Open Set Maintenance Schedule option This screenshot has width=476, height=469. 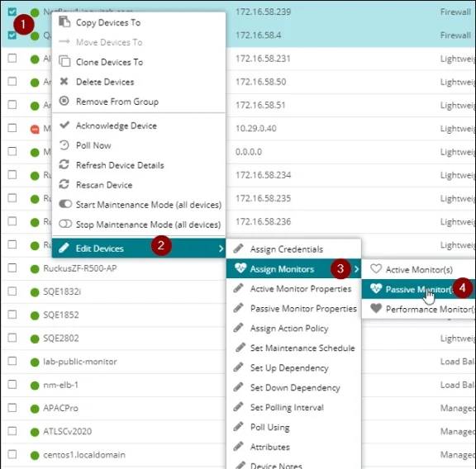coord(294,348)
